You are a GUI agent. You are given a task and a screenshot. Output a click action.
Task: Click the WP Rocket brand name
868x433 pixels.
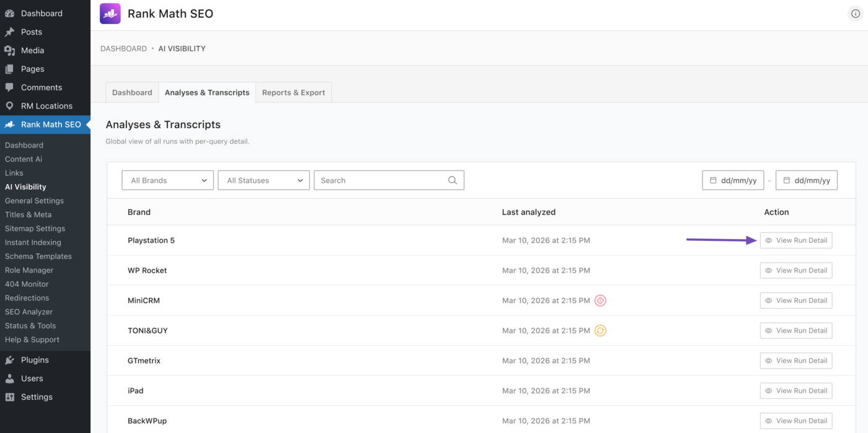[x=147, y=271]
